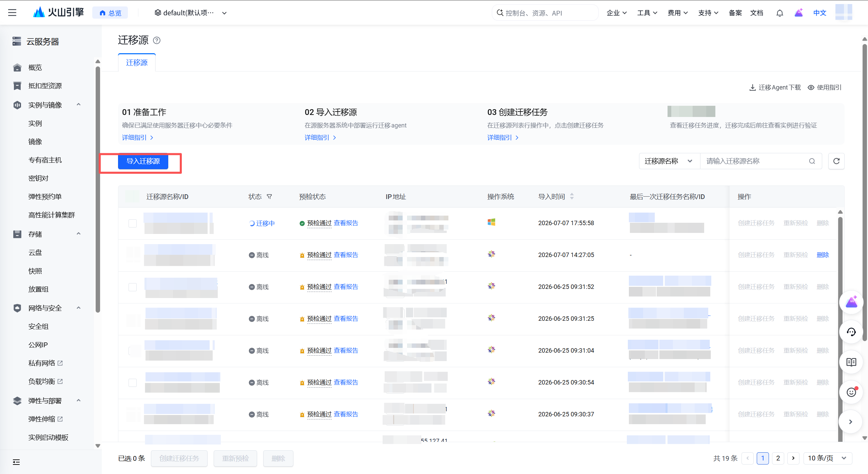Open the 迁移源名称 filter type dropdown
The height and width of the screenshot is (474, 868).
(x=670, y=161)
